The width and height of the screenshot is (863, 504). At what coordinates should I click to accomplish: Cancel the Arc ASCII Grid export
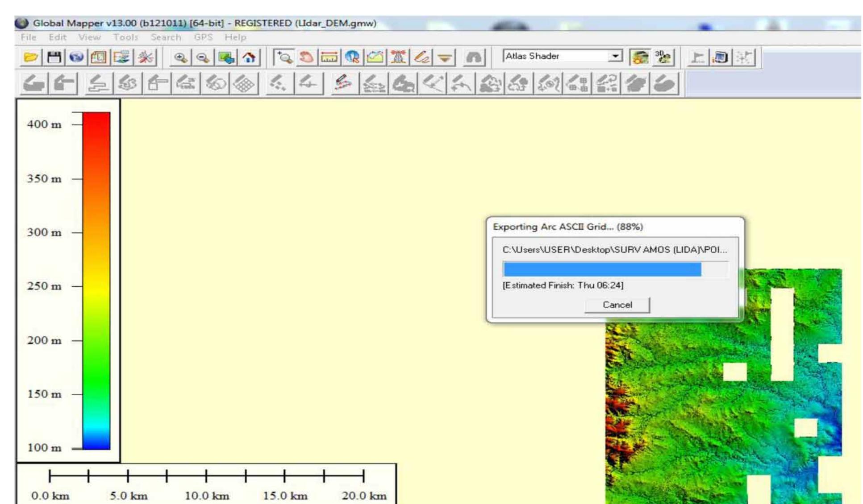click(x=617, y=305)
